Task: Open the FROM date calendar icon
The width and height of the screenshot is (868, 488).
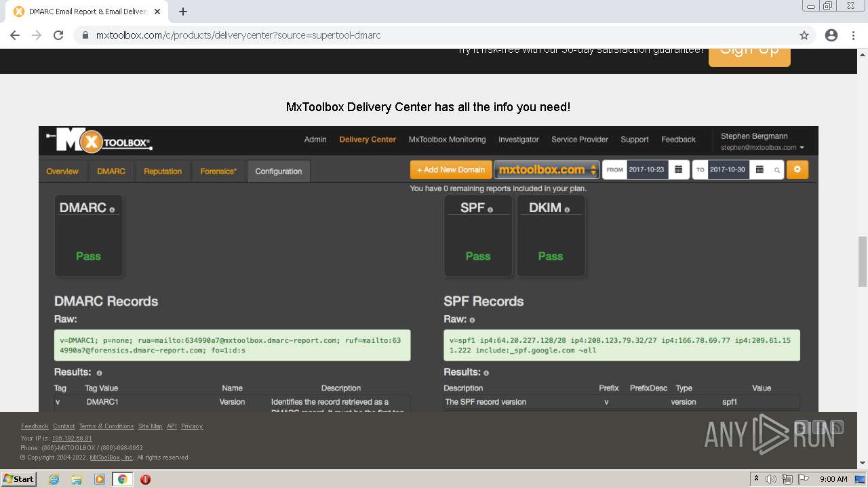Action: coord(679,169)
